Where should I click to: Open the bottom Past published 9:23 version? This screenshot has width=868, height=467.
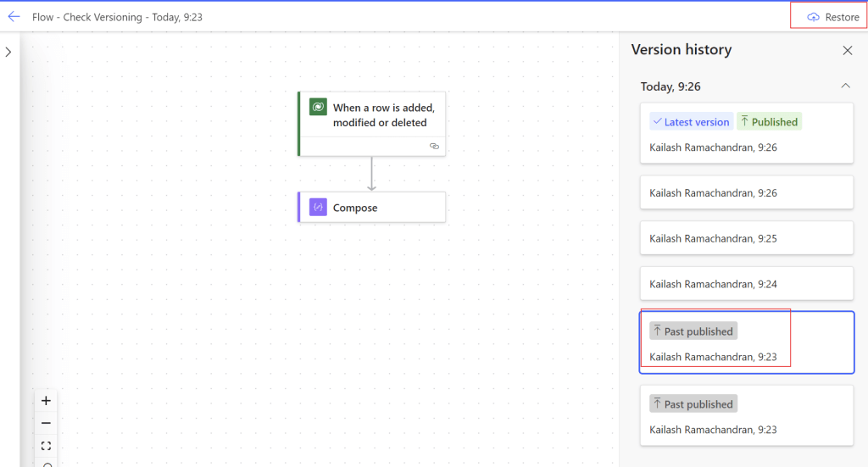tap(746, 415)
